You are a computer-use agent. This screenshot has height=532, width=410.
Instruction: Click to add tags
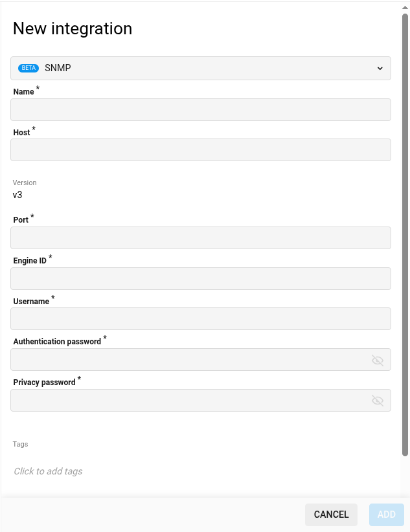tap(48, 471)
